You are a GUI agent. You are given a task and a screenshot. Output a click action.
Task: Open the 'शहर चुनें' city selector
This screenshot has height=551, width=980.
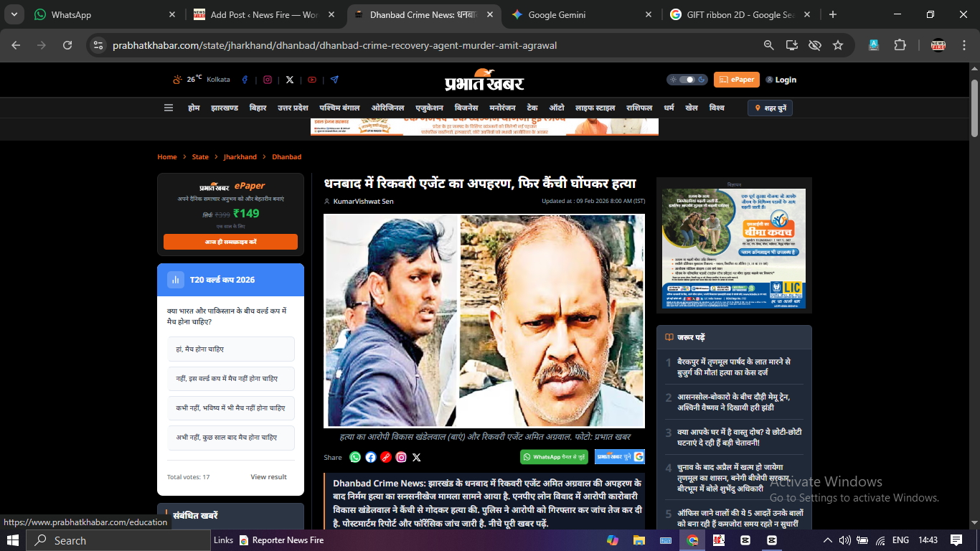[770, 108]
